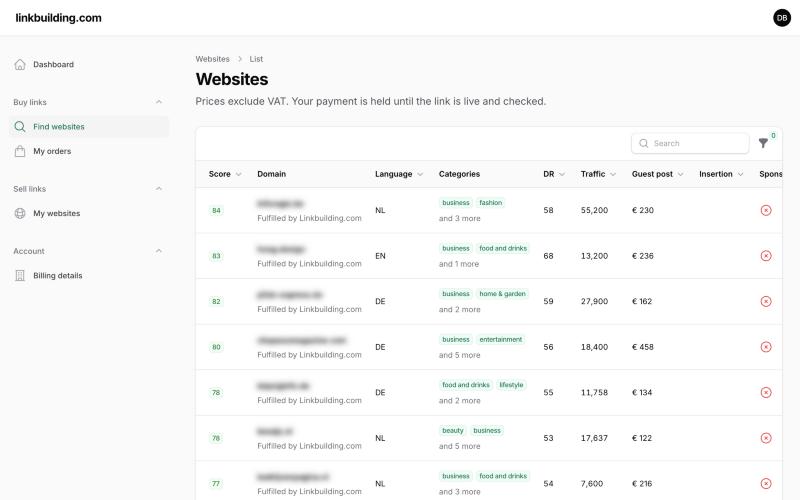The width and height of the screenshot is (800, 500).
Task: Sort by the Score column
Action: click(x=224, y=174)
